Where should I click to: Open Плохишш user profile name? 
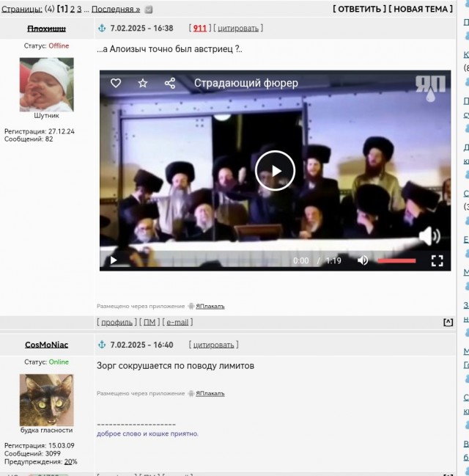tap(46, 29)
